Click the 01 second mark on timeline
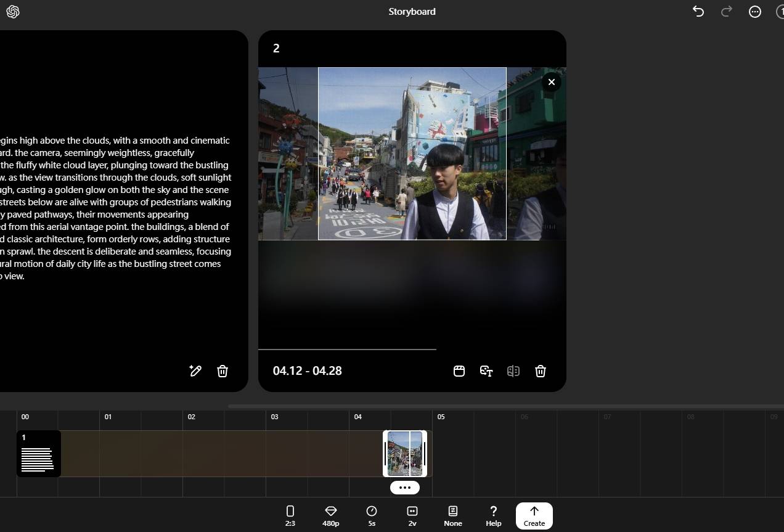Viewport: 784px width, 532px height. click(x=108, y=417)
